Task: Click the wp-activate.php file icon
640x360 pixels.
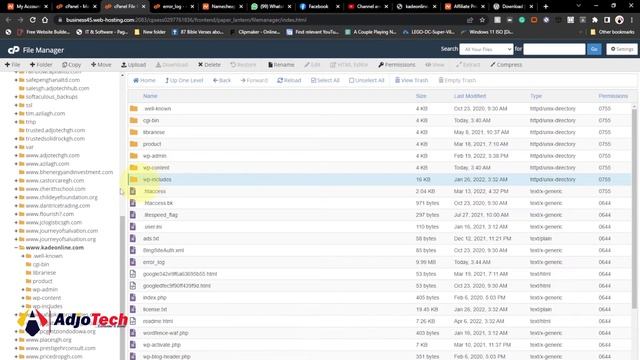Action: [x=133, y=345]
